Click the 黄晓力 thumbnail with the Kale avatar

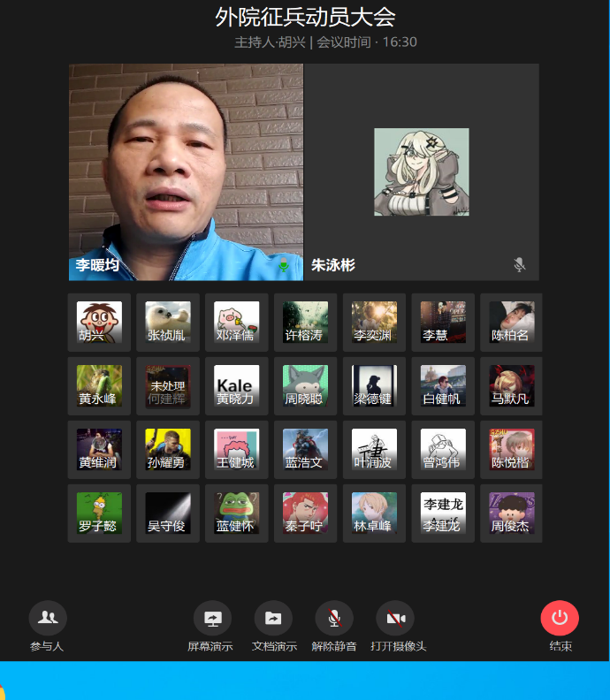[x=236, y=386]
